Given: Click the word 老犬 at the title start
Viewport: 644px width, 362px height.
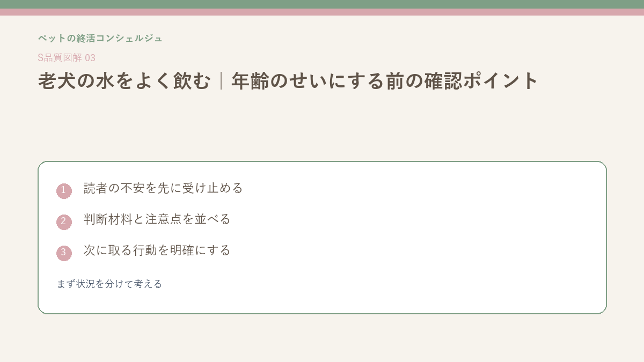Looking at the screenshot, I should point(56,81).
